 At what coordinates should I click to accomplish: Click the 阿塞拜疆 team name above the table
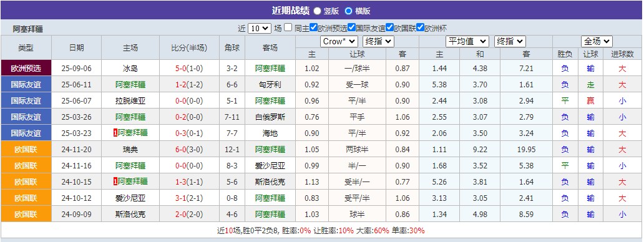(27, 29)
